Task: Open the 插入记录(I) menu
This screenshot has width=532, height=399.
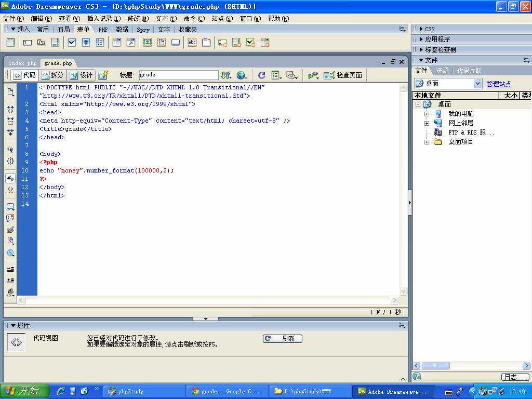Action: tap(104, 19)
